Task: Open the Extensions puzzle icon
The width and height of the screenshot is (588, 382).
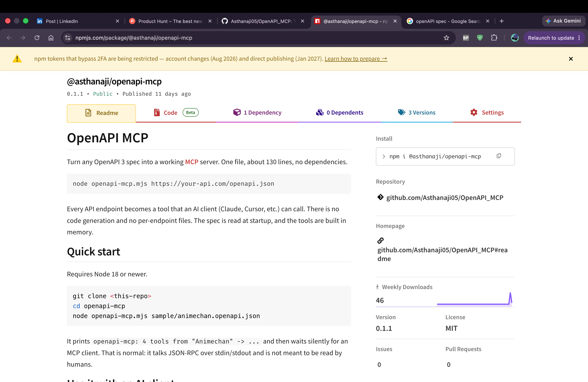Action: click(494, 38)
